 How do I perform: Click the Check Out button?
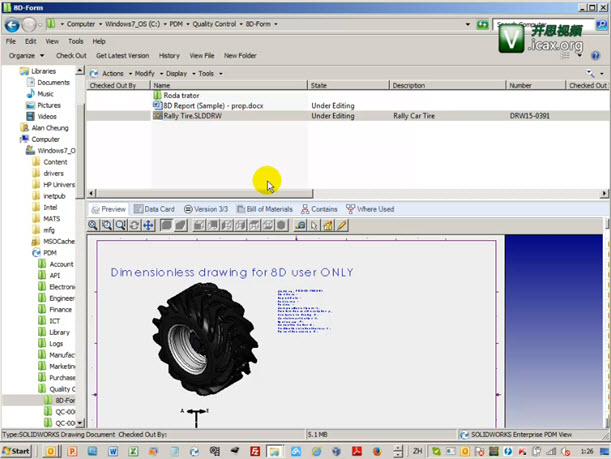point(71,56)
